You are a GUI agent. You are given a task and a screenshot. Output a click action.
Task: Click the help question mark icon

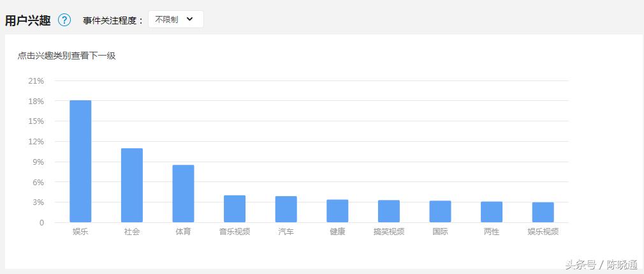tap(64, 20)
